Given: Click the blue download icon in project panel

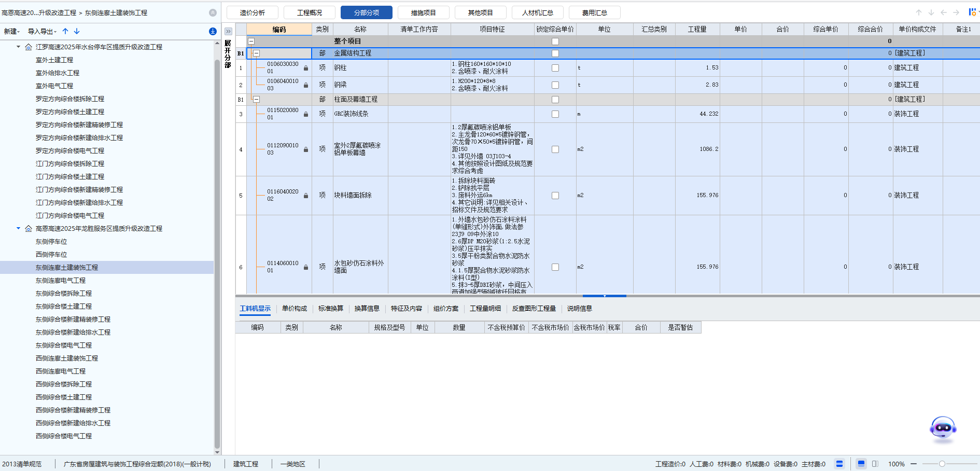Looking at the screenshot, I should click(x=213, y=32).
